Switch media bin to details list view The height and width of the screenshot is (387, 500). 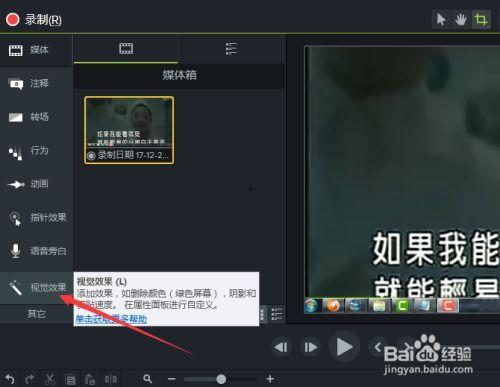tap(276, 314)
